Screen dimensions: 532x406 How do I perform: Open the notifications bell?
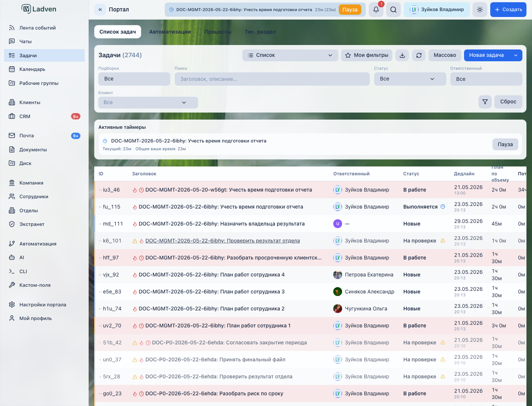point(376,10)
